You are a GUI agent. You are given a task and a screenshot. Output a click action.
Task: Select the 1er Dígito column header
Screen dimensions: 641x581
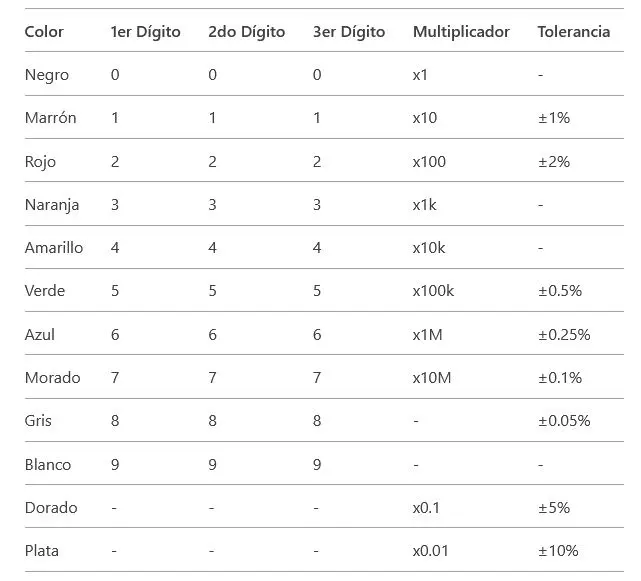[x=146, y=32]
